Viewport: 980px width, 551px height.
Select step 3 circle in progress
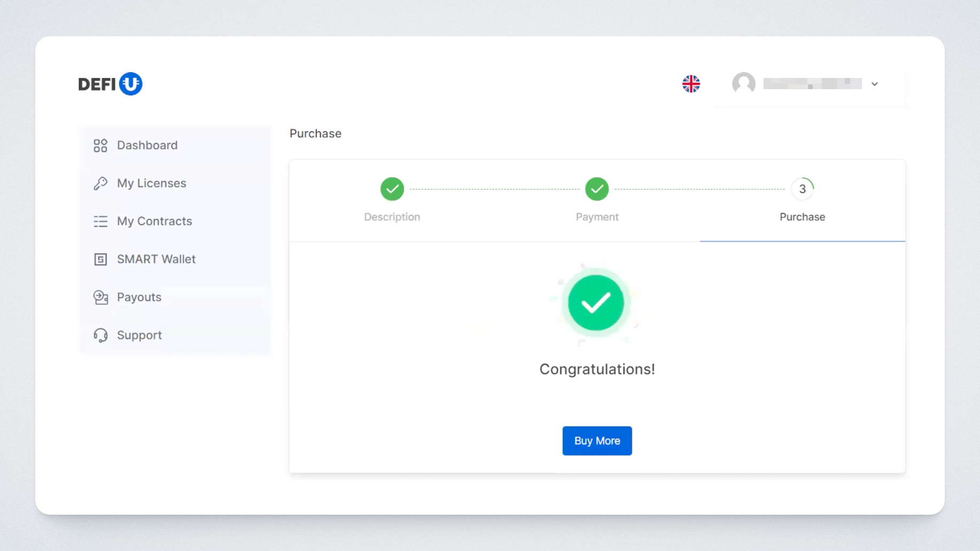tap(802, 189)
